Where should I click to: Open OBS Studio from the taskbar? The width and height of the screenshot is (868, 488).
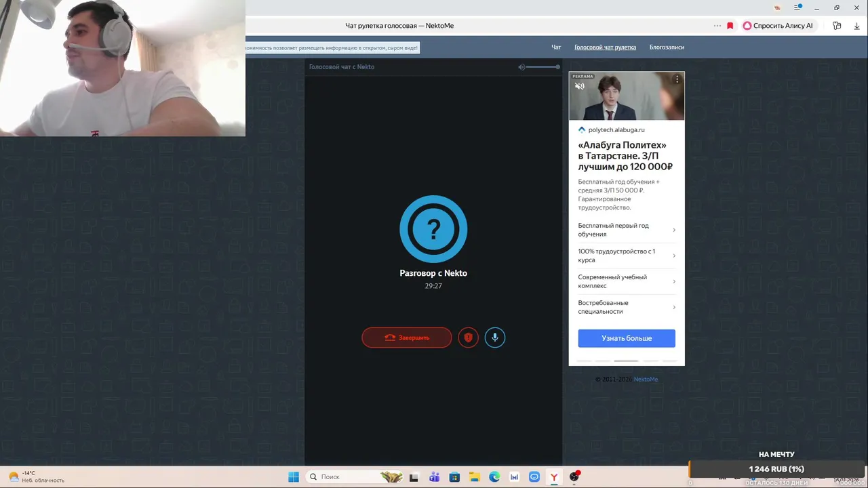575,476
